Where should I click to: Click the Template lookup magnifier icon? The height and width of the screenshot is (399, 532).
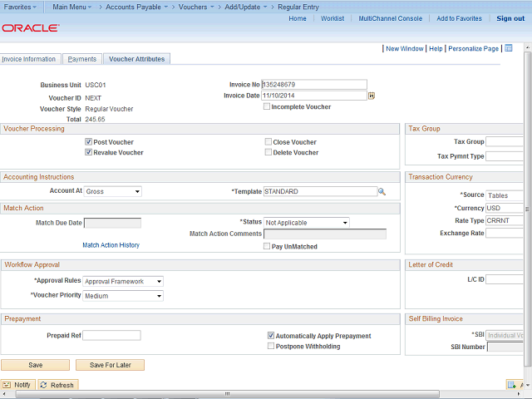pyautogui.click(x=382, y=192)
